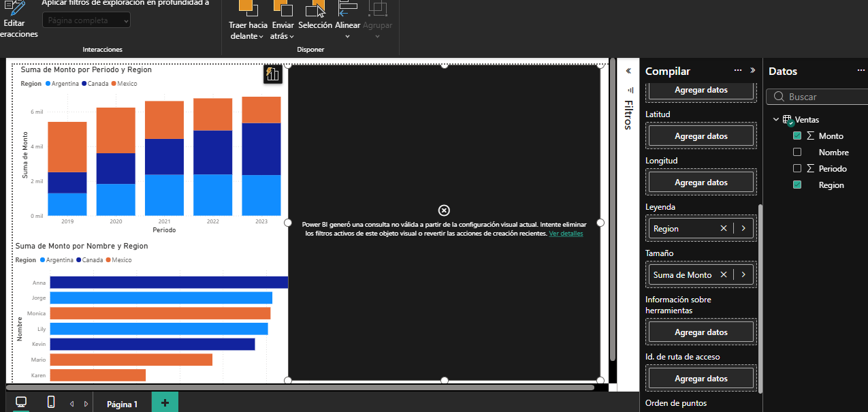Image resolution: width=868 pixels, height=412 pixels.
Task: Click the chart icon on visual header
Action: [x=273, y=74]
